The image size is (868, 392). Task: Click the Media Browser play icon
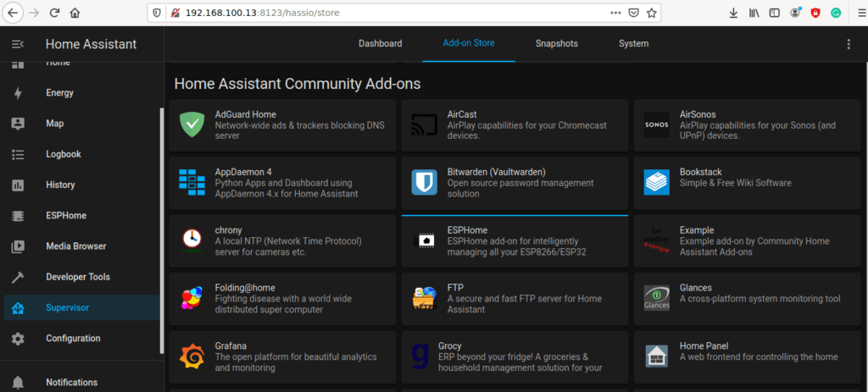pos(18,246)
